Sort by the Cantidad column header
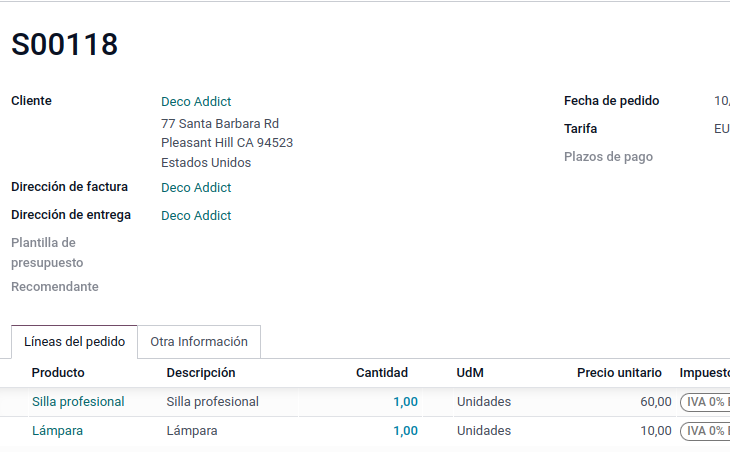Image resolution: width=730 pixels, height=452 pixels. (x=381, y=372)
